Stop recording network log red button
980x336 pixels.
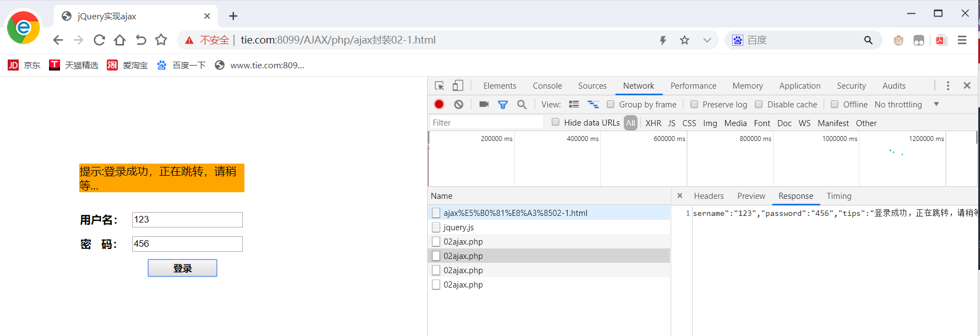pyautogui.click(x=439, y=104)
